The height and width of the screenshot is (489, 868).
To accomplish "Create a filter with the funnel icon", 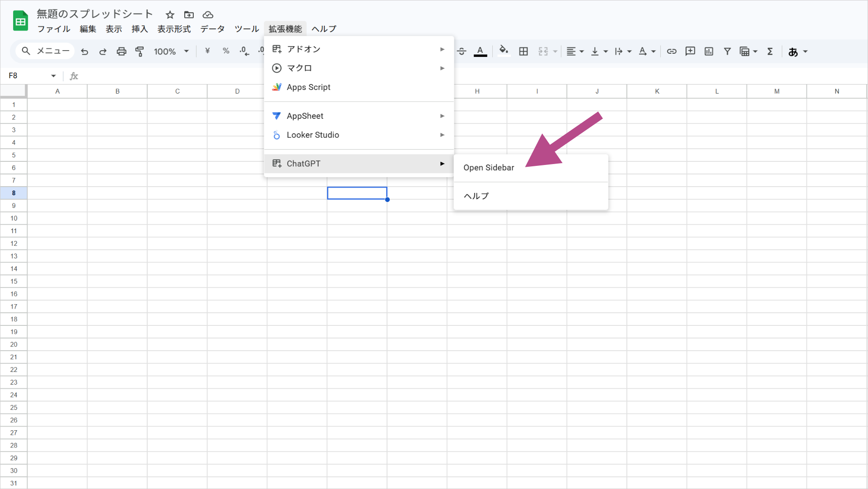I will (727, 52).
